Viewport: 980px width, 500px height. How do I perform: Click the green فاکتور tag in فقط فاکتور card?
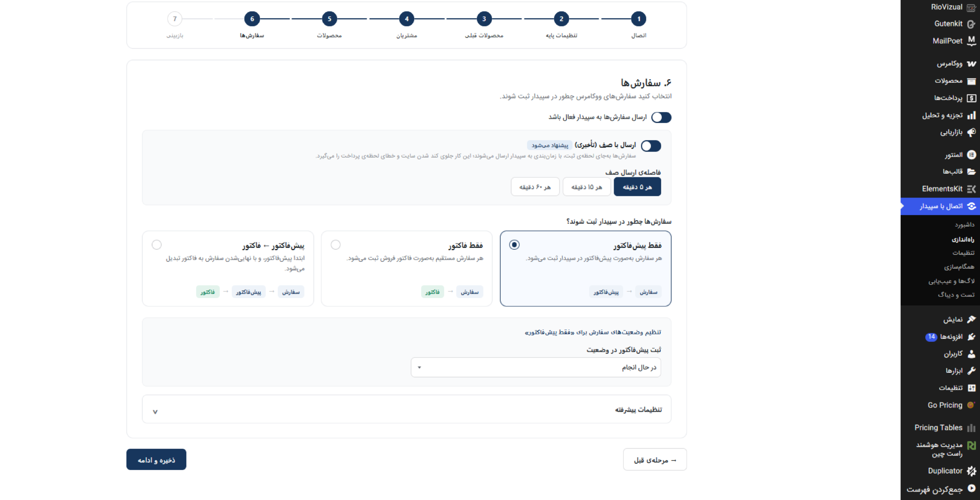(432, 292)
